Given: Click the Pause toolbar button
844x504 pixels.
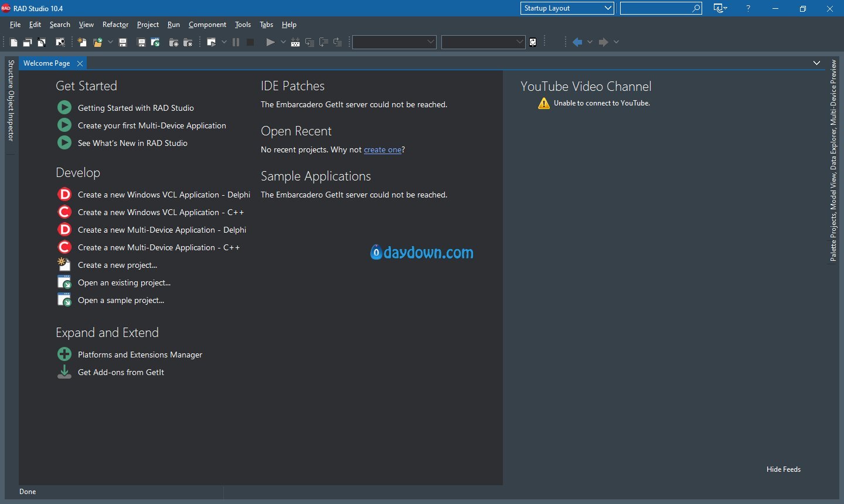Looking at the screenshot, I should tap(236, 42).
